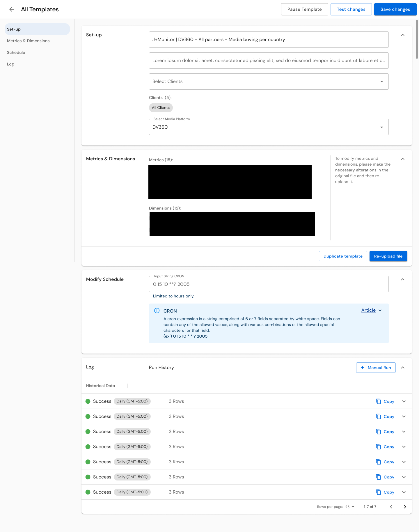Open the Select Media Platform DV360 dropdown
Screen dimensions: 419x532
click(x=269, y=127)
